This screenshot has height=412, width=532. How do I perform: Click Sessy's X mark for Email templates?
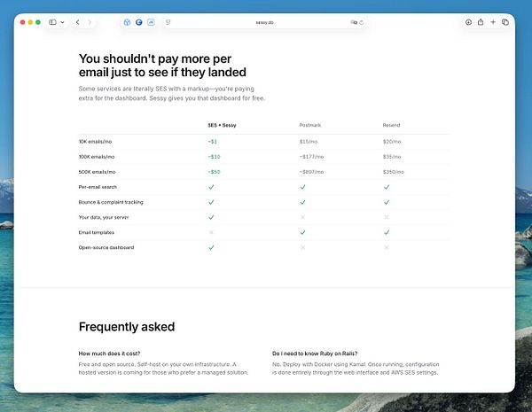click(211, 232)
